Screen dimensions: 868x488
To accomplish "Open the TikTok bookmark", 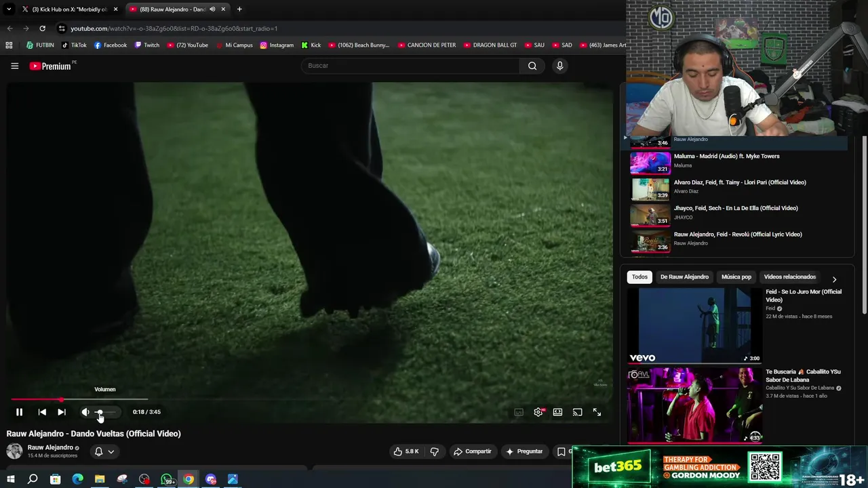I will [74, 45].
